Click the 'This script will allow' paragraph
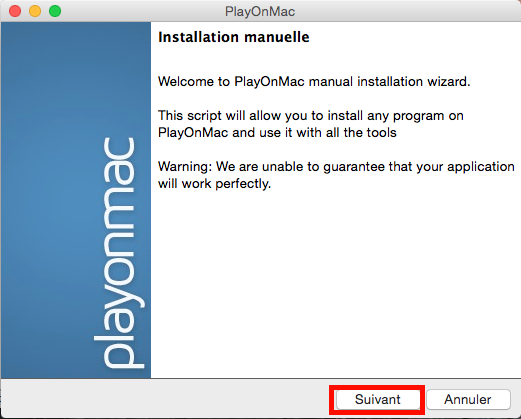Screen dimensions: 521x419 311,124
